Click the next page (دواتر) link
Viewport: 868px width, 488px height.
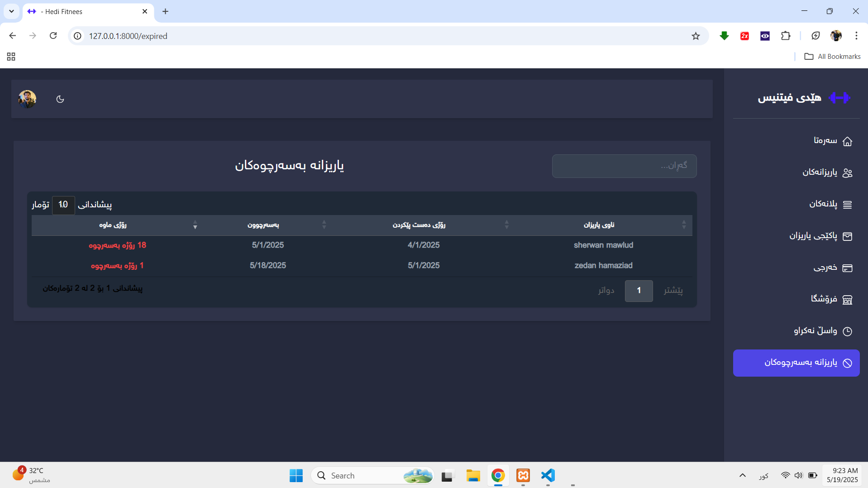(606, 291)
